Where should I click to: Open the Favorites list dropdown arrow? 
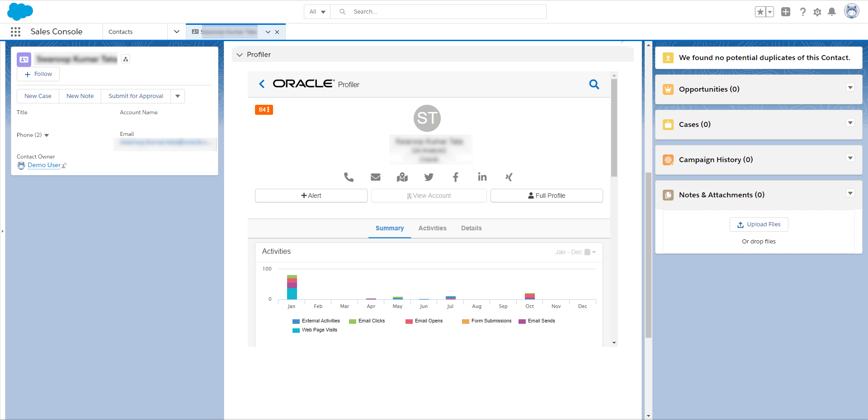[769, 12]
